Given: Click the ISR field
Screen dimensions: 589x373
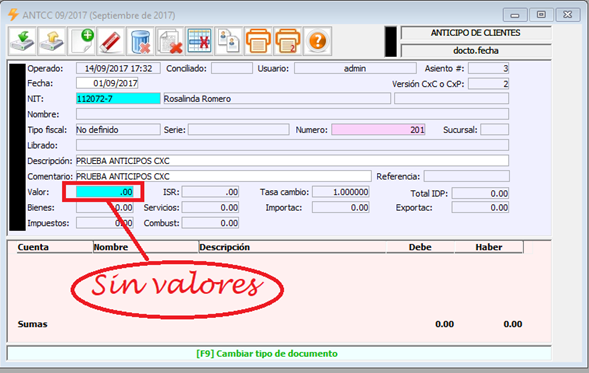Looking at the screenshot, I should tap(210, 192).
